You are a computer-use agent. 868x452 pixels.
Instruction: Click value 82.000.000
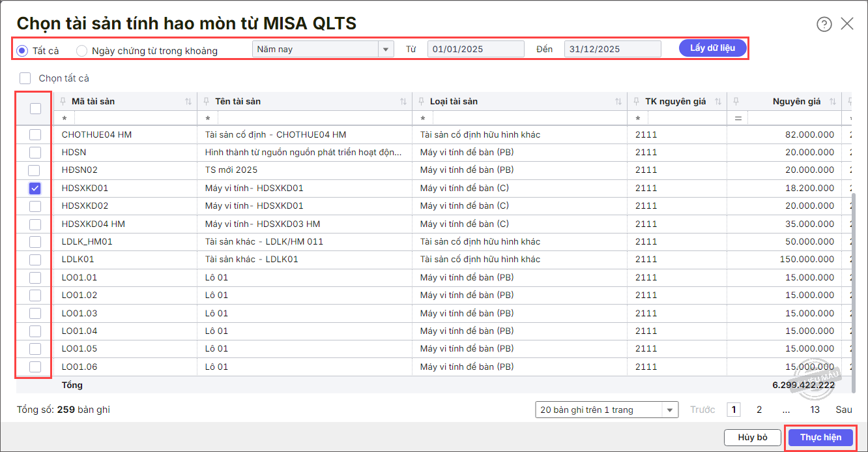click(809, 134)
